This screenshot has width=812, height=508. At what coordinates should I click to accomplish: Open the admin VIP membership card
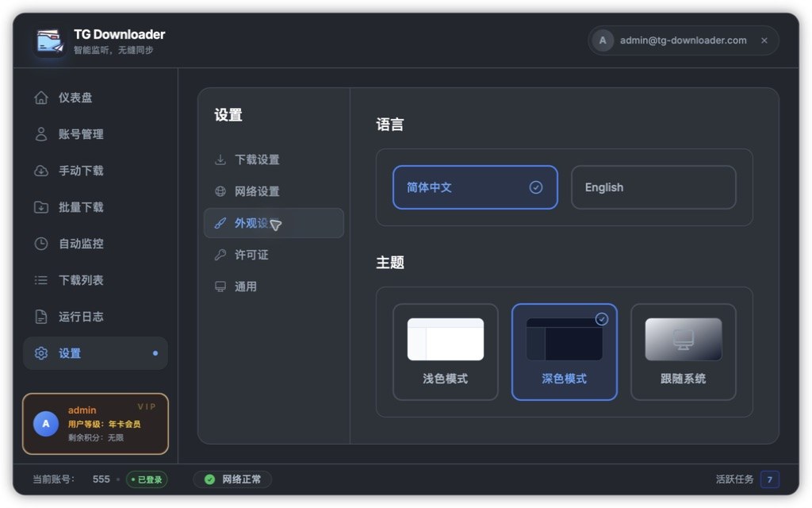point(95,424)
